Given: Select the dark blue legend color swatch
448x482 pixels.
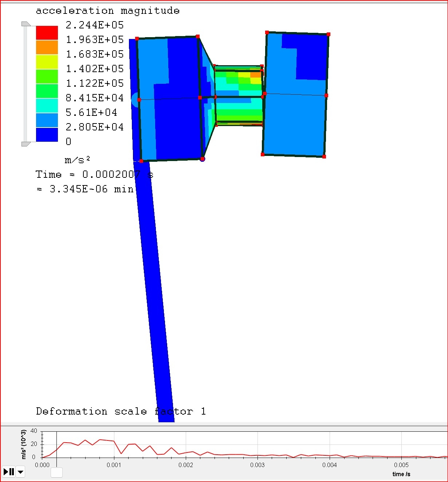Looking at the screenshot, I should [47, 135].
